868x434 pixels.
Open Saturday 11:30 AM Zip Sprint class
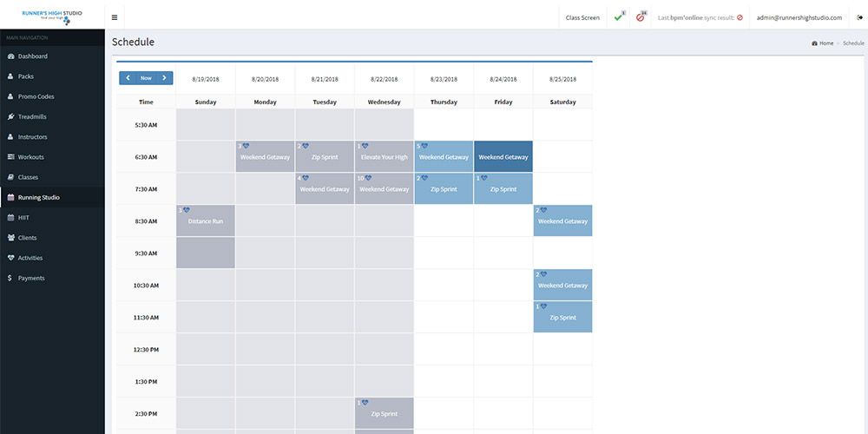coord(563,317)
